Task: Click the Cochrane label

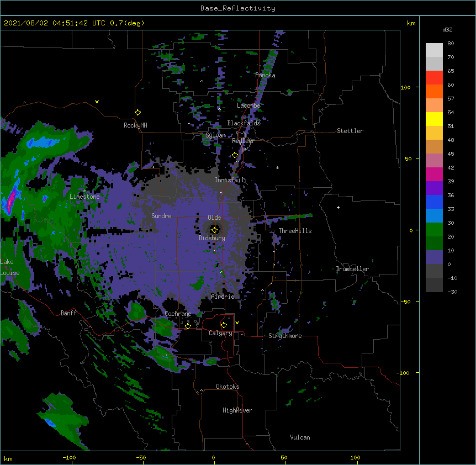Action: (178, 314)
